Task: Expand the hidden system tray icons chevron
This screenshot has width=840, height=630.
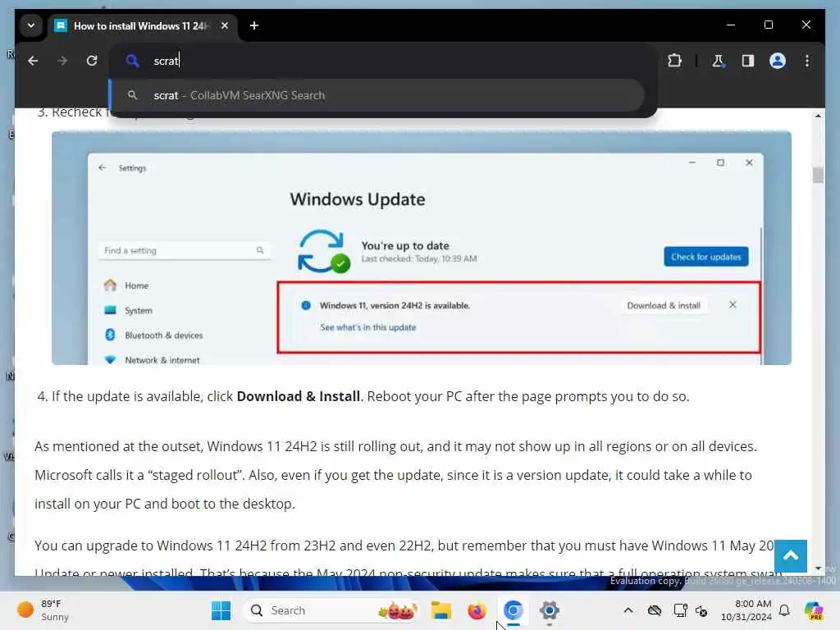Action: pyautogui.click(x=628, y=610)
